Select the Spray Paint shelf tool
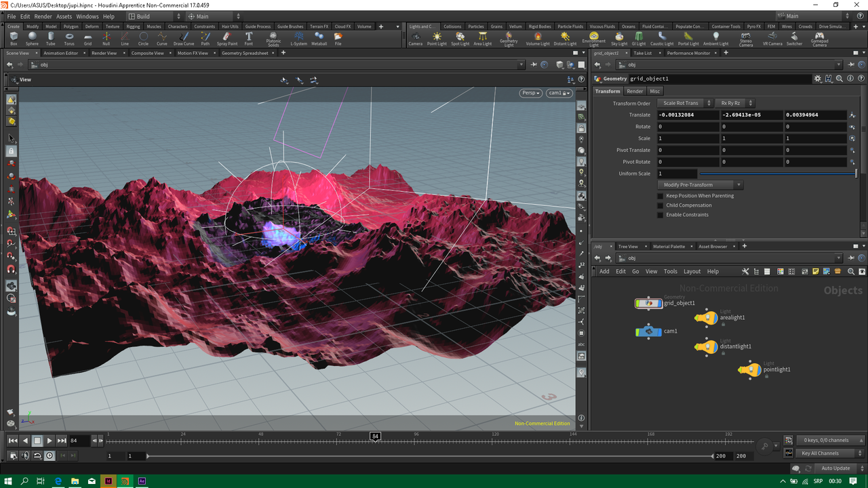Image resolution: width=868 pixels, height=488 pixels. tap(227, 39)
